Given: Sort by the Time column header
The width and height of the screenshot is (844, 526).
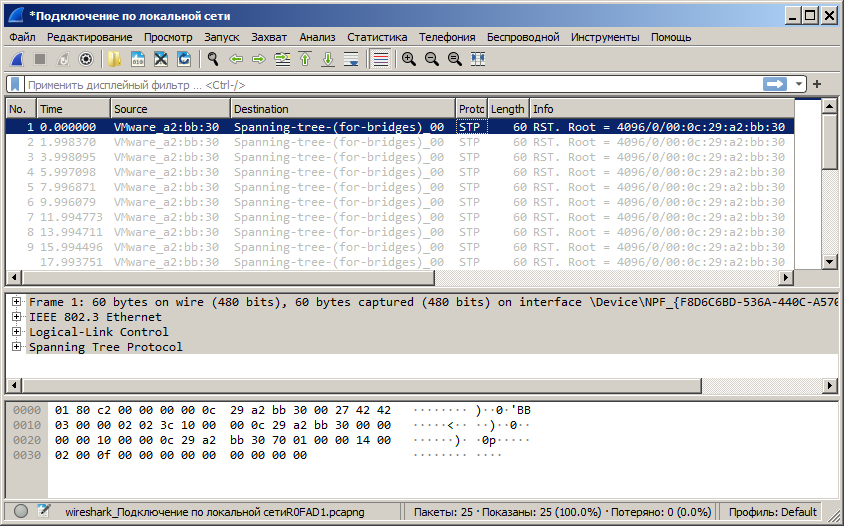Looking at the screenshot, I should click(x=73, y=109).
